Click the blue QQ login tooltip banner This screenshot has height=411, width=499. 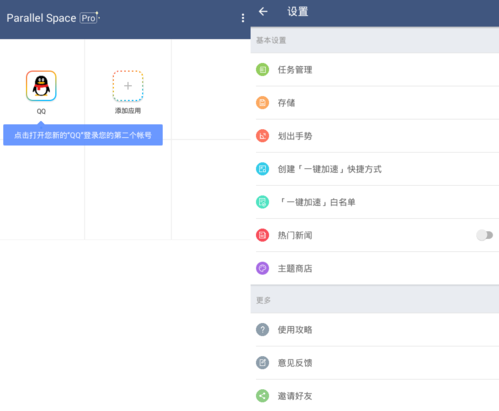point(83,135)
